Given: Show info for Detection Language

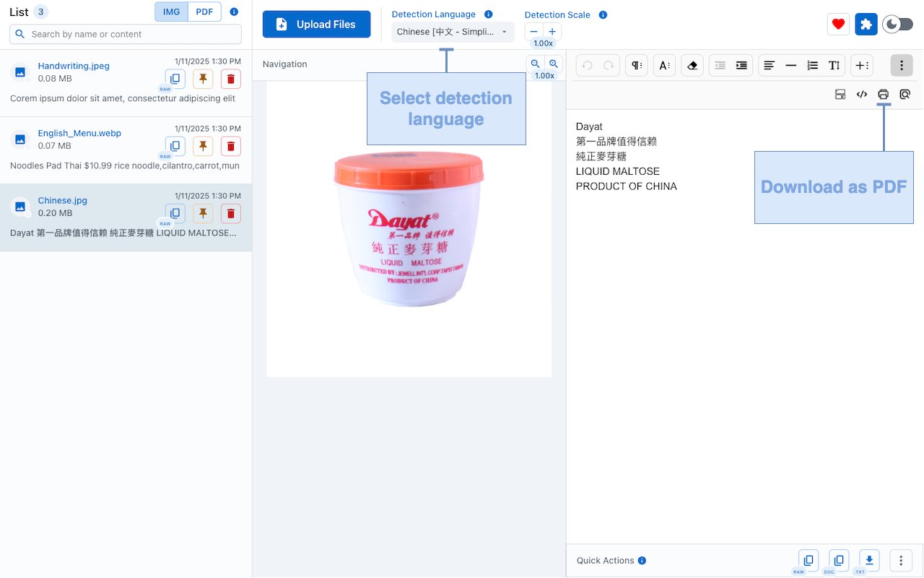Looking at the screenshot, I should click(489, 14).
